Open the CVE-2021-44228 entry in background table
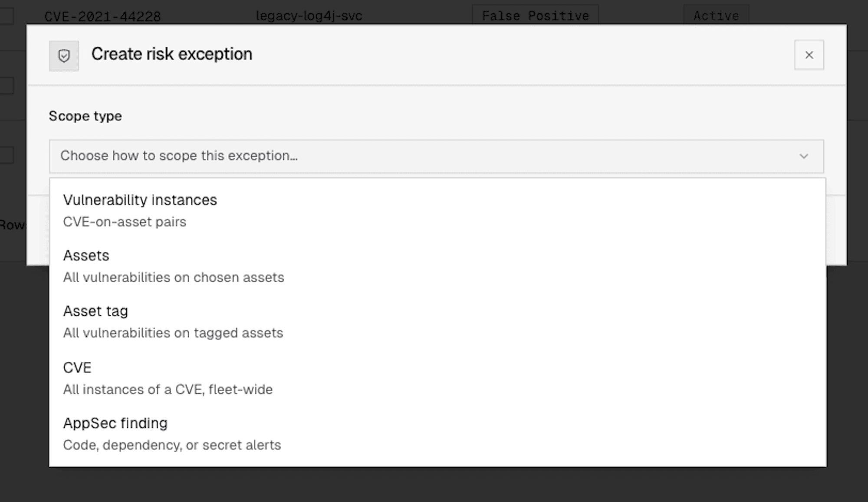Screen dimensions: 868x502 click(103, 16)
